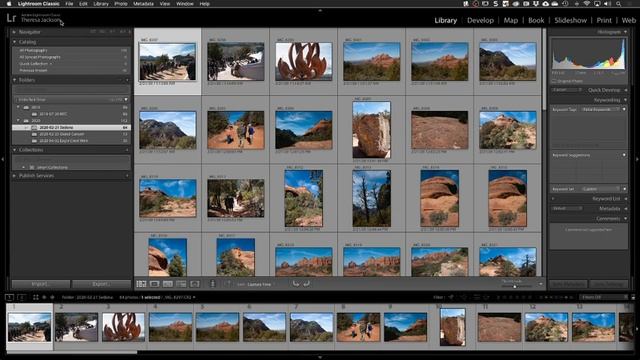Screen dimensions: 640x360
Task: Click the Sync Metadata button
Action: click(568, 284)
